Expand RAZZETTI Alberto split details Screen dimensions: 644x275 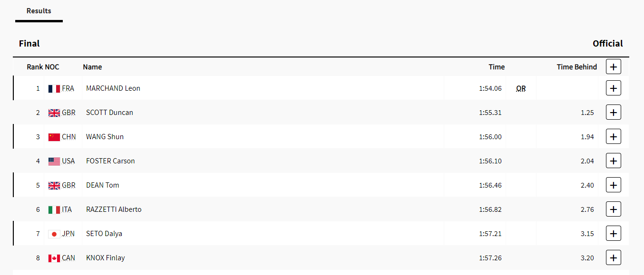pyautogui.click(x=614, y=209)
